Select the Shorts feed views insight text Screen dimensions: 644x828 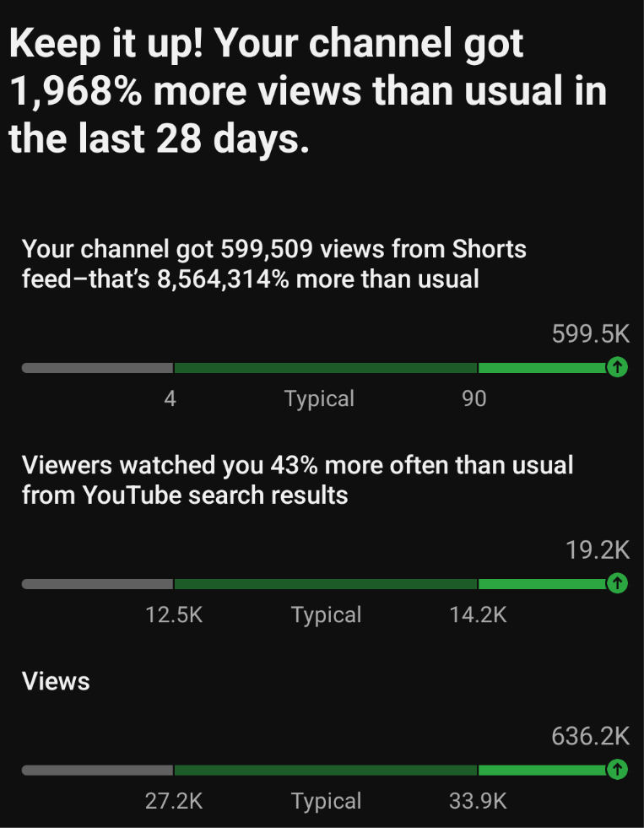click(274, 264)
